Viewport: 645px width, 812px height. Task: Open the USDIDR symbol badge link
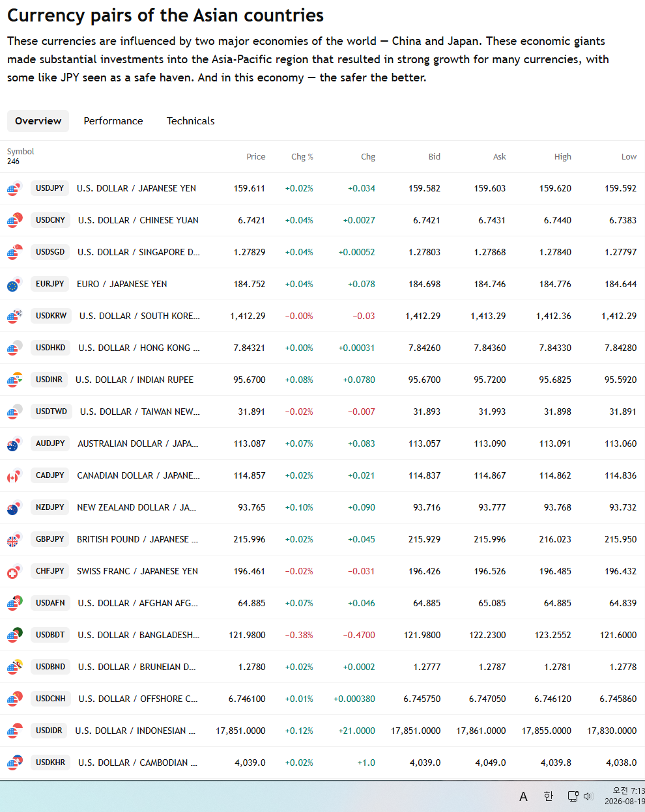coord(50,731)
